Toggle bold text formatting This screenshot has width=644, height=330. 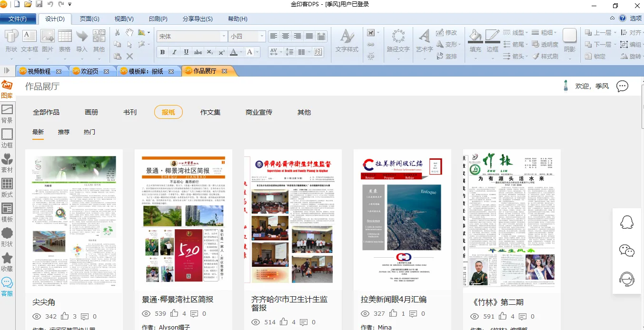(x=162, y=52)
